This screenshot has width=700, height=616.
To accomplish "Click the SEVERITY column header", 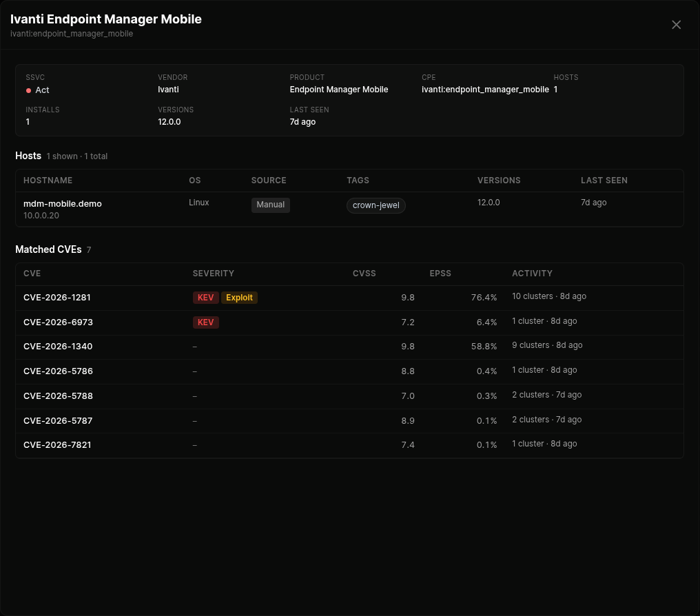I will [214, 273].
